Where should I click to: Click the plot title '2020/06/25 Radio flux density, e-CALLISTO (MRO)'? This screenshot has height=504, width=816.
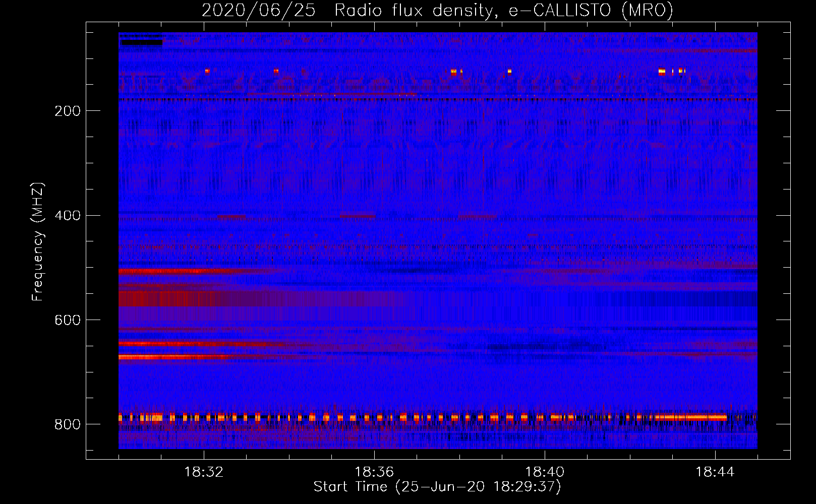pyautogui.click(x=437, y=10)
